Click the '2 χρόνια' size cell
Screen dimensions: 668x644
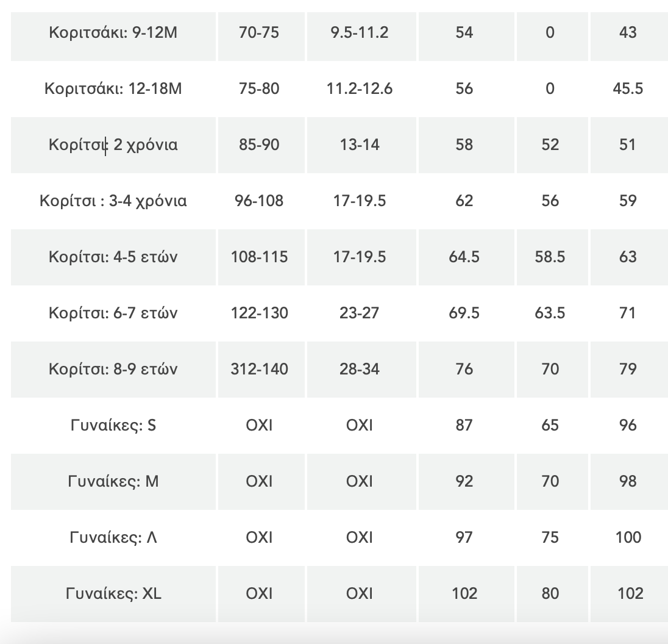[x=113, y=145]
